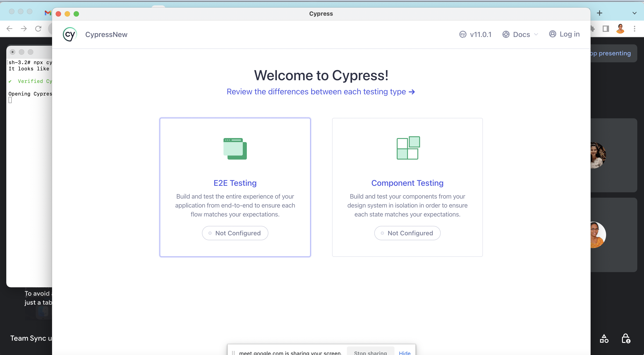Maximize the Cypress window with green button
The height and width of the screenshot is (355, 644).
76,14
